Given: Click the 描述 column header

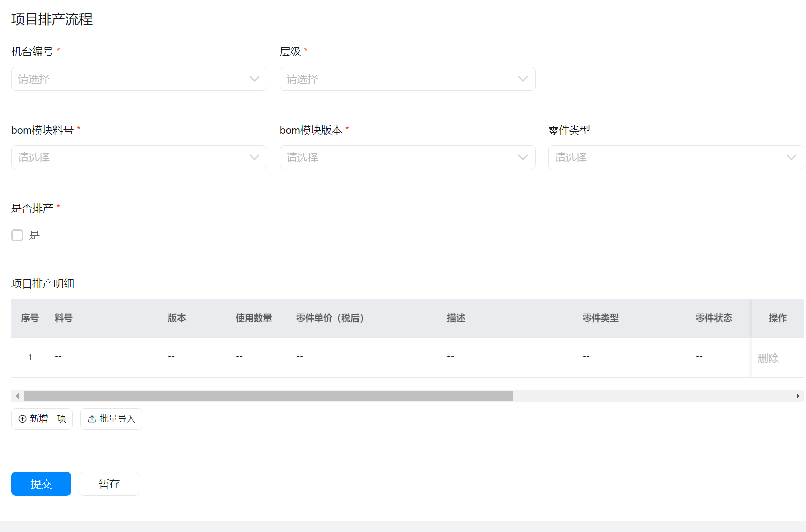Looking at the screenshot, I should [x=456, y=318].
